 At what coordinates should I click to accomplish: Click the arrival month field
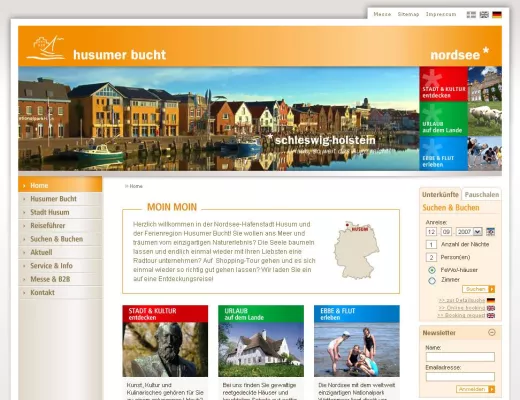(x=446, y=232)
